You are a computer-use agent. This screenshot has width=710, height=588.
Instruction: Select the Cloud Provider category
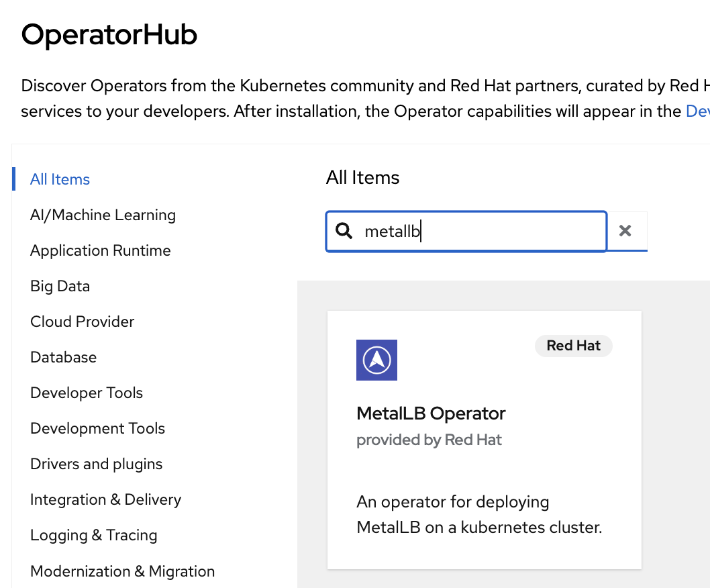pos(82,322)
